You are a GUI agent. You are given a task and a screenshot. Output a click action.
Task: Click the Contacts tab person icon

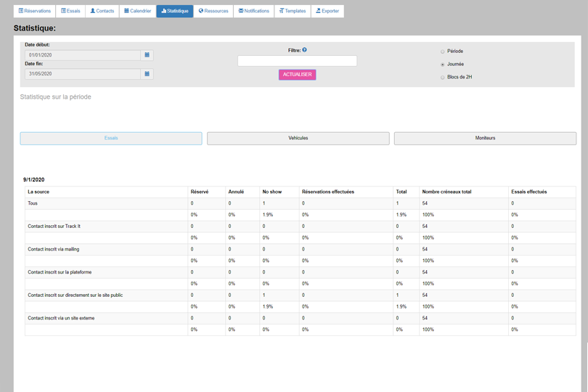(x=93, y=11)
